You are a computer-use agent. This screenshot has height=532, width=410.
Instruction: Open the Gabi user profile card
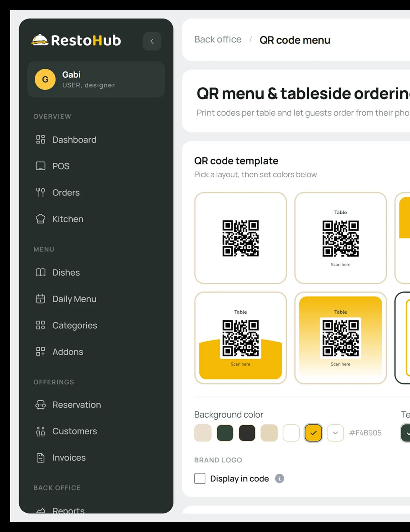click(96, 79)
